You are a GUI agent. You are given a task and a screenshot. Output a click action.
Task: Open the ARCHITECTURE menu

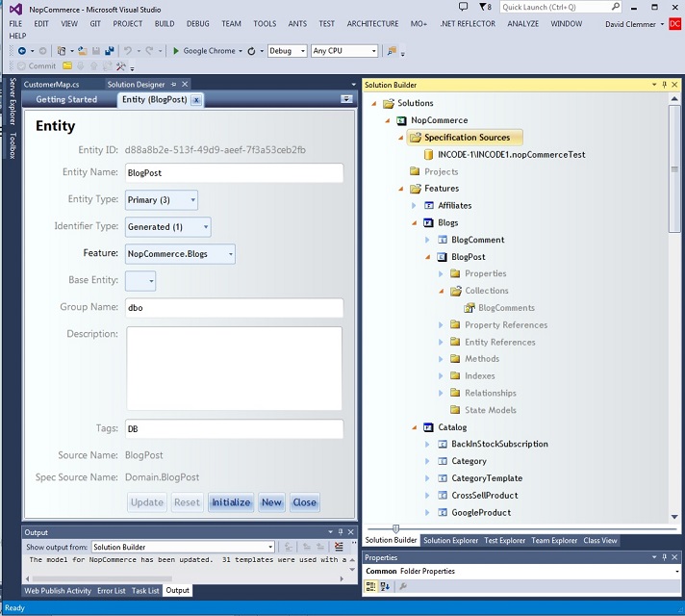[372, 24]
